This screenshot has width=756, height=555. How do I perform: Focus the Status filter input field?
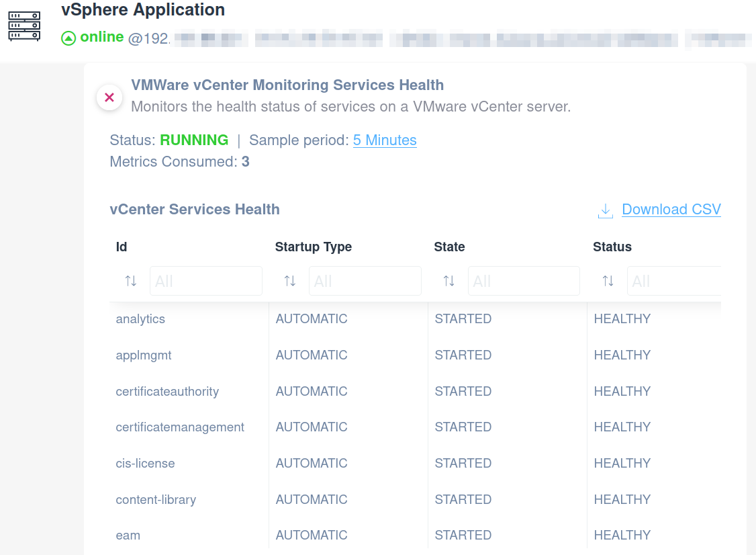(674, 281)
